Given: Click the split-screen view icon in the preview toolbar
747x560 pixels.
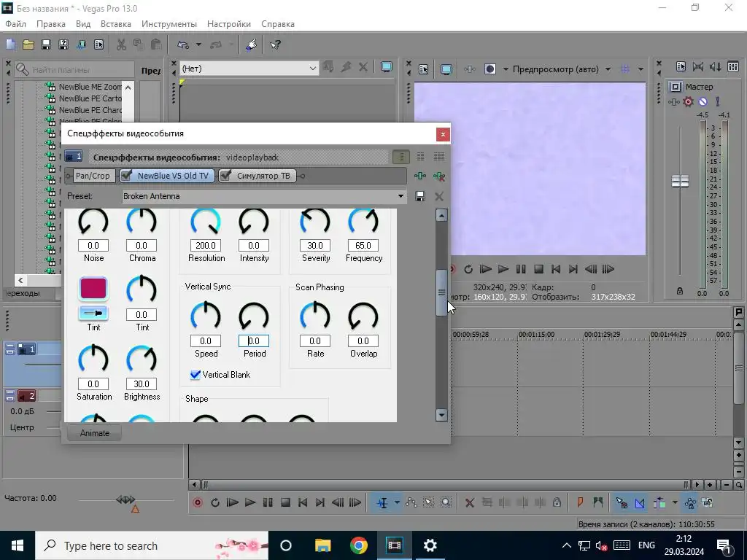Looking at the screenshot, I should [490, 69].
